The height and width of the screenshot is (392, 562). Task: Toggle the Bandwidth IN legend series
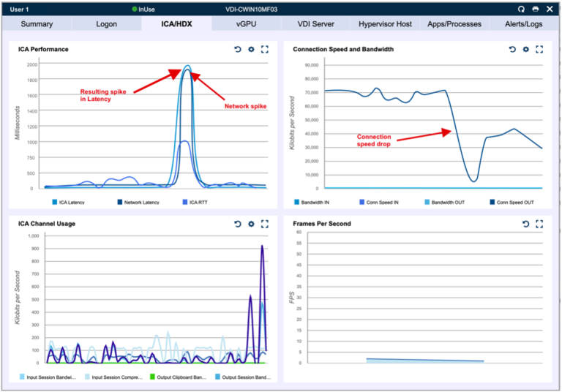tap(312, 202)
